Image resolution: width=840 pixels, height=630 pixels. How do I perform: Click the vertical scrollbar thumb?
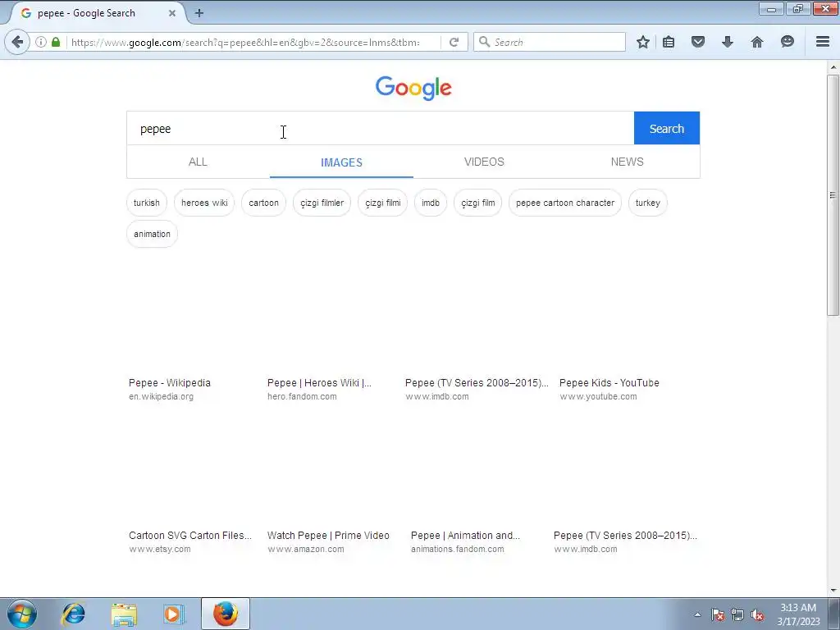tap(833, 195)
